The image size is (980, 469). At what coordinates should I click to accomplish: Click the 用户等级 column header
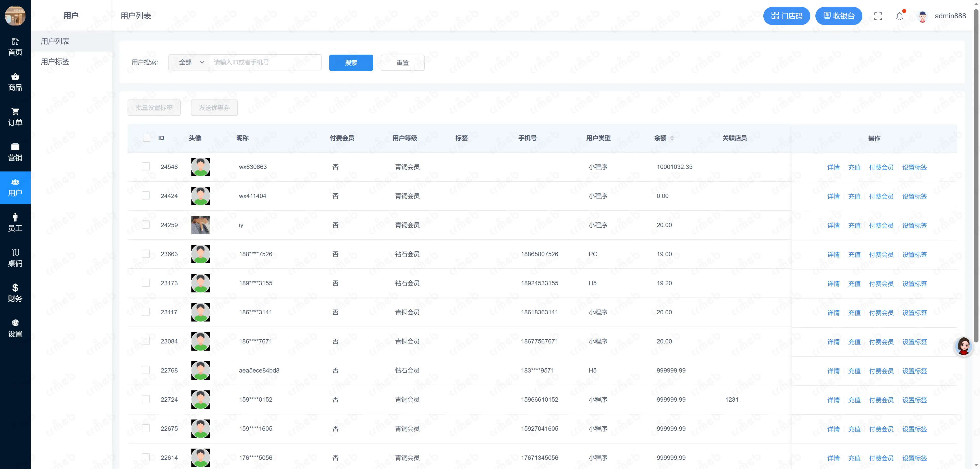tap(405, 138)
